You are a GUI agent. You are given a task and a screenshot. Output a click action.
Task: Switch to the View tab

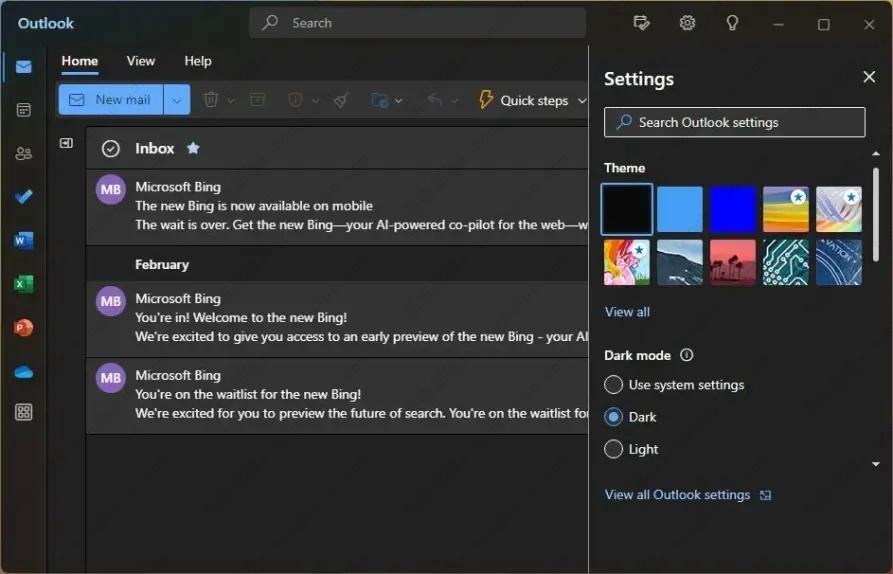coord(141,61)
